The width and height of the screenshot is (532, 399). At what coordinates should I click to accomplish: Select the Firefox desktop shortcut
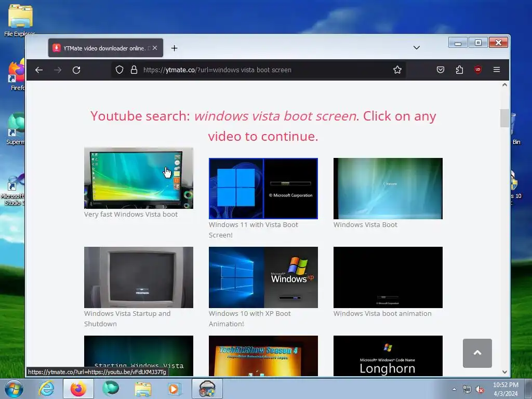point(17,75)
